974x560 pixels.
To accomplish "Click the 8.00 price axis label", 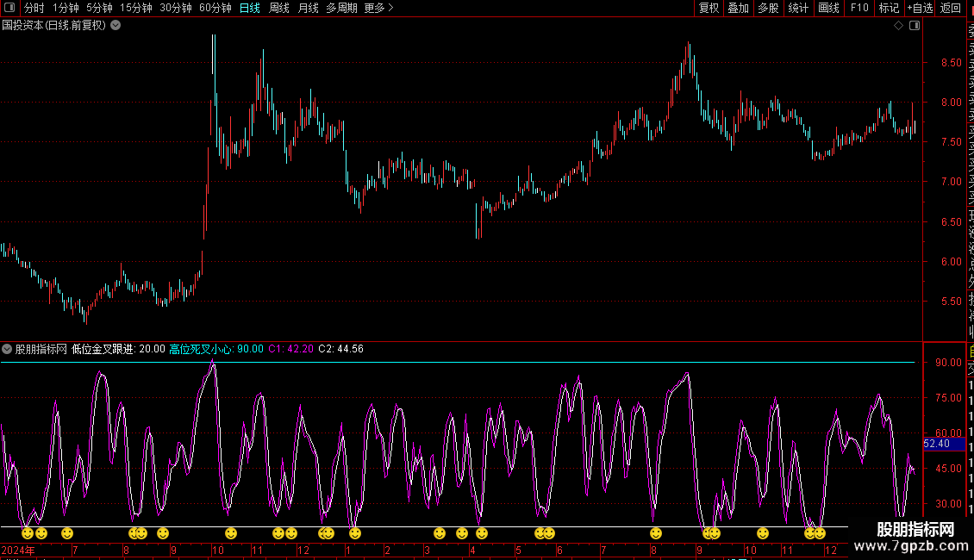I will tap(951, 103).
